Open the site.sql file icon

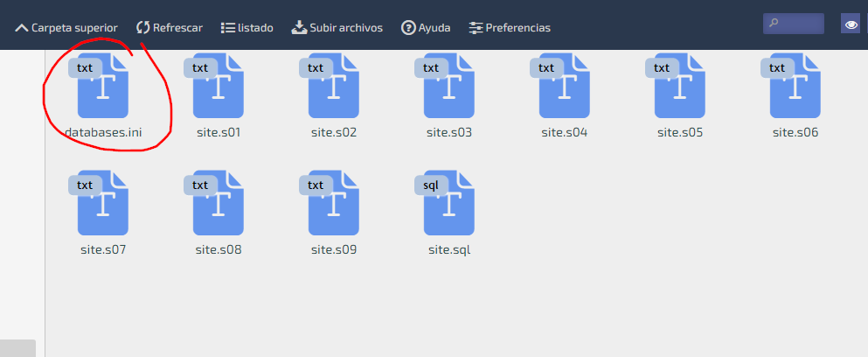pos(445,203)
